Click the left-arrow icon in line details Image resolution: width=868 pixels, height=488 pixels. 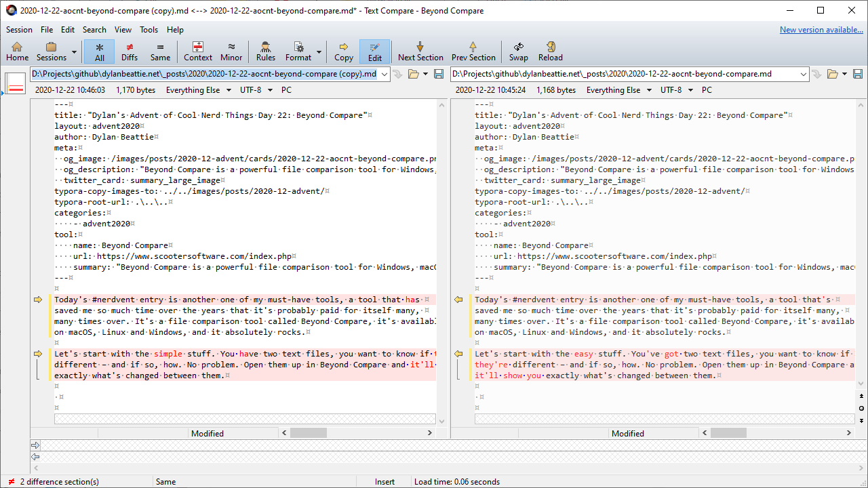[35, 457]
